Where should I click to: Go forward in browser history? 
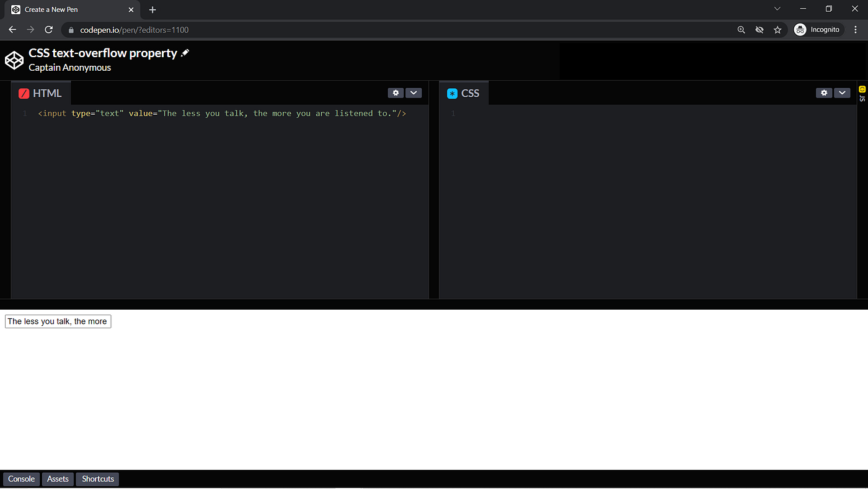tap(30, 30)
